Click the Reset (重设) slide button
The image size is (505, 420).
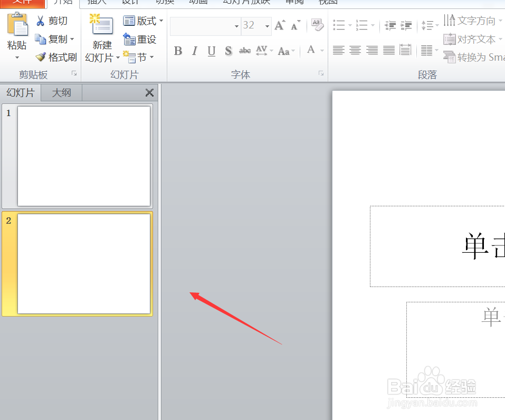(x=140, y=39)
